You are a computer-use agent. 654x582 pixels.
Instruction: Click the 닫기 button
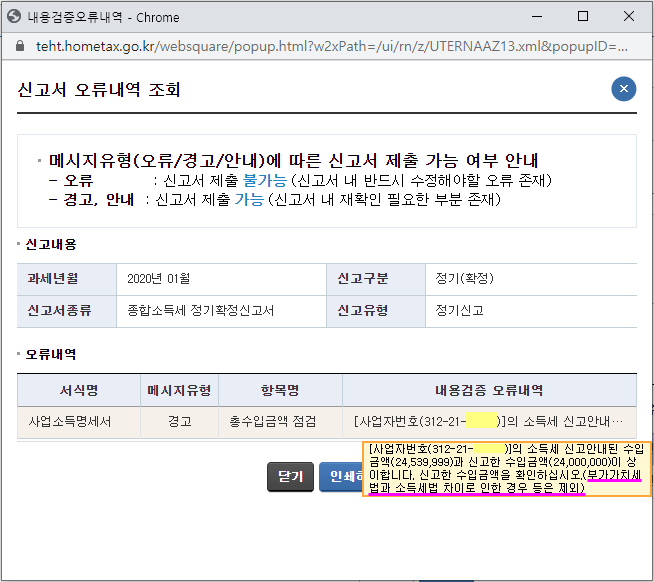(x=290, y=476)
